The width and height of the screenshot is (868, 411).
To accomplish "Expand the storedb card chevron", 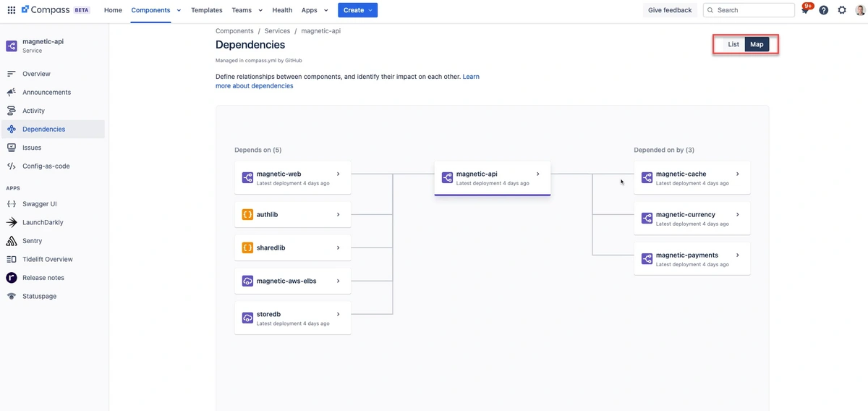I will tap(339, 315).
